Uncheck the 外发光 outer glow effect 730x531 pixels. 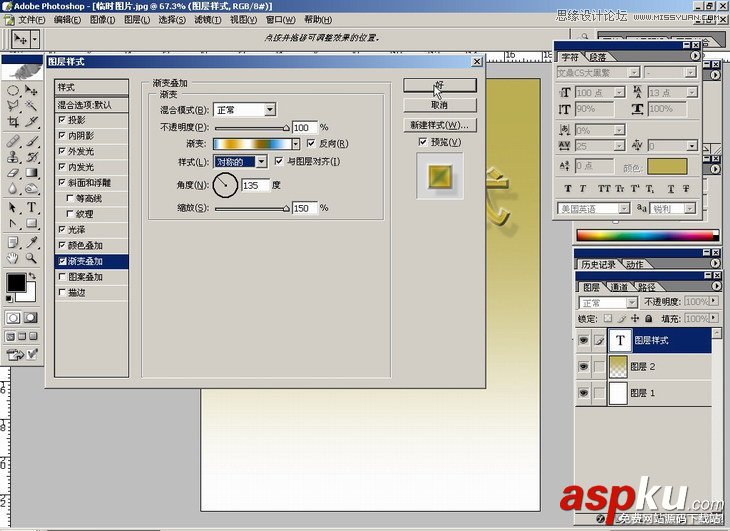coord(62,151)
